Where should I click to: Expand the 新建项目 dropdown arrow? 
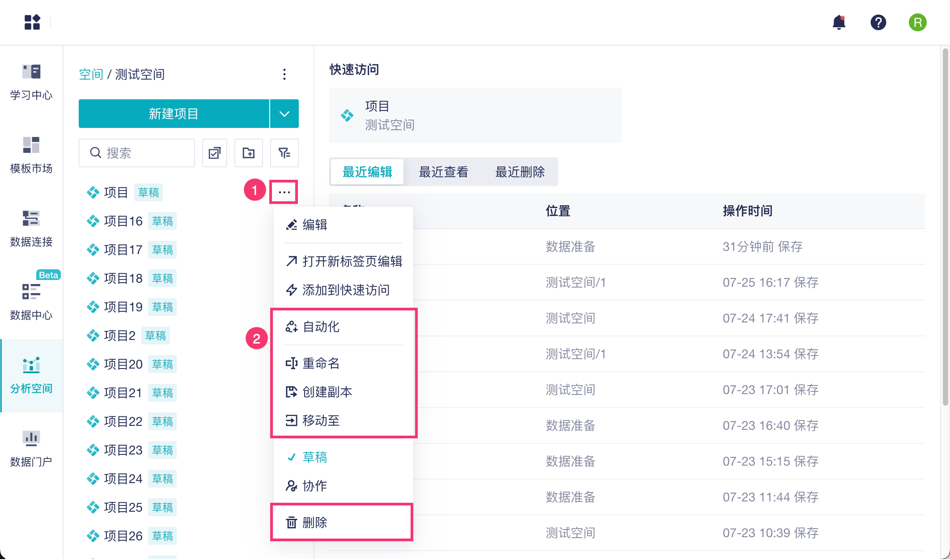coord(284,114)
